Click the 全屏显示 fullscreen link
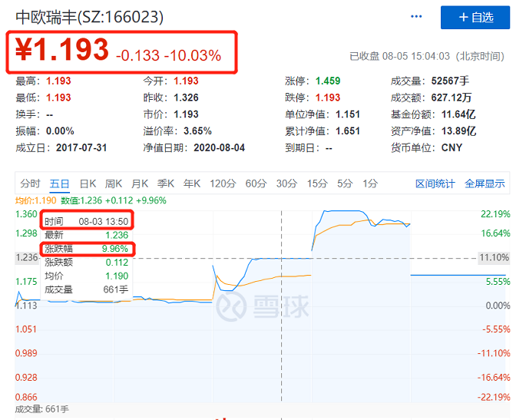 485,184
